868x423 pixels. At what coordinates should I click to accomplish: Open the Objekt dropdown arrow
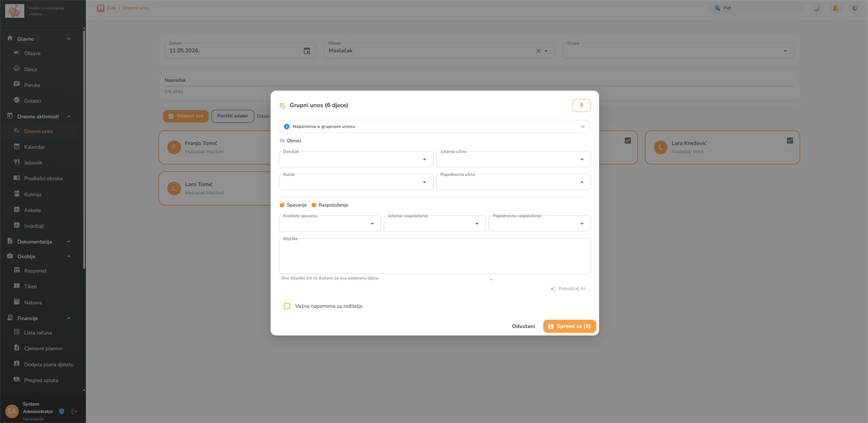pos(546,51)
